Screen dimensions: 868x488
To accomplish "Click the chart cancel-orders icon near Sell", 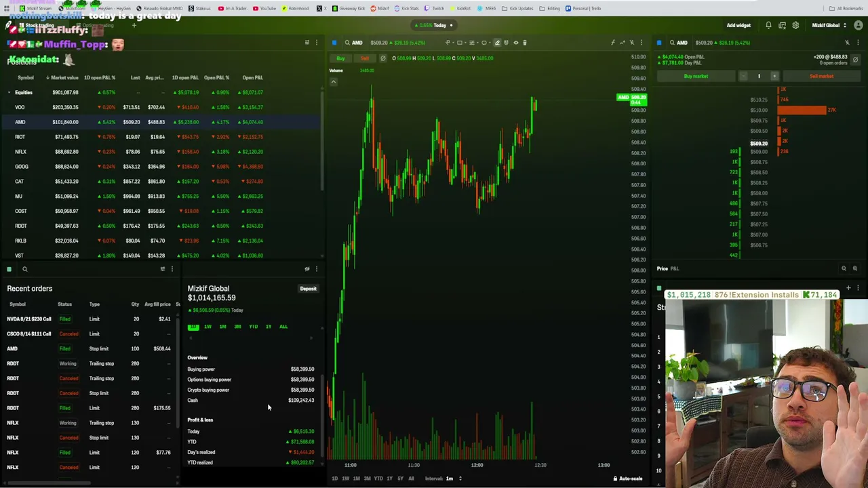I will (x=382, y=58).
